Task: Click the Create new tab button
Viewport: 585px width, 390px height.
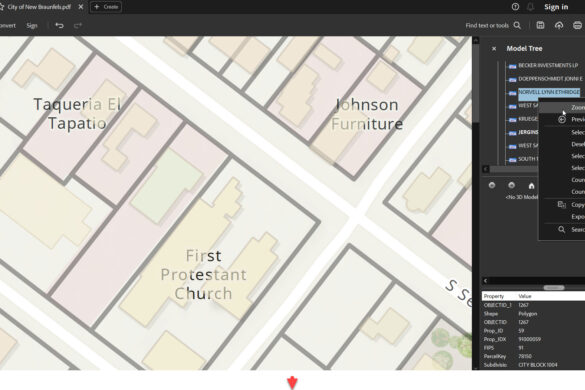Action: click(x=106, y=7)
